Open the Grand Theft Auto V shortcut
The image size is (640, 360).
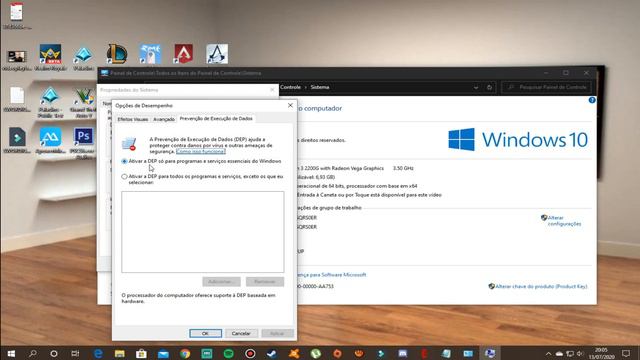tap(83, 102)
